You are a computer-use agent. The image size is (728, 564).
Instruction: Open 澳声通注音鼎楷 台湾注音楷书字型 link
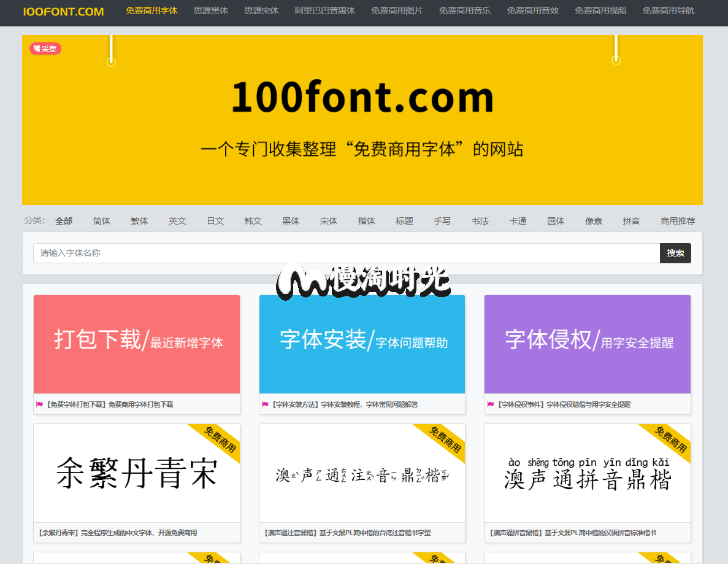[x=347, y=533]
